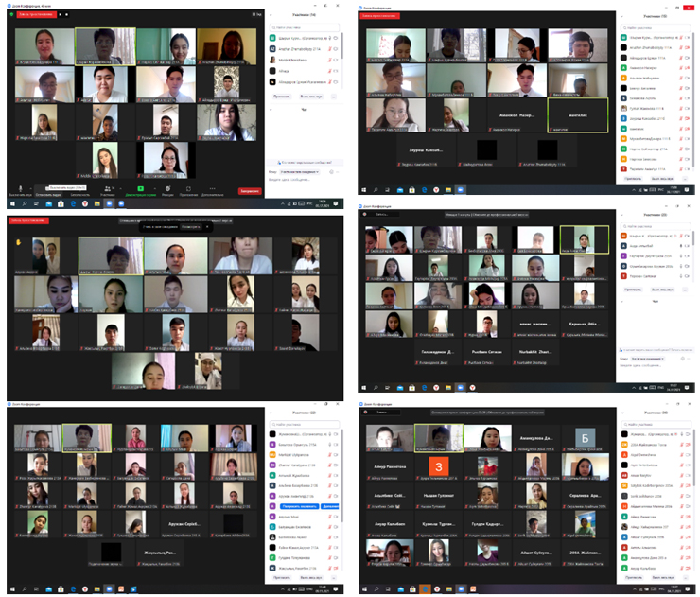The height and width of the screenshot is (597, 700).
Task: Mute the microphone in the top-left Zoom window toolbar
Action: pos(20,188)
